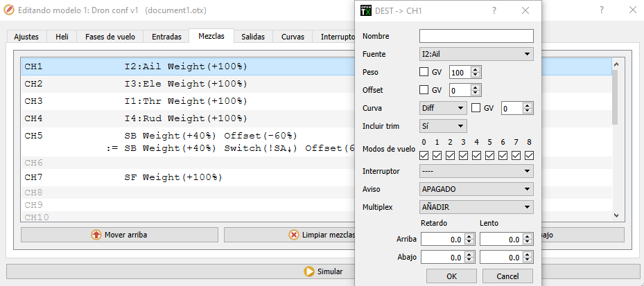The height and width of the screenshot is (286, 644).
Task: Open the Fuente dropdown showing I2:Ail
Action: point(476,54)
